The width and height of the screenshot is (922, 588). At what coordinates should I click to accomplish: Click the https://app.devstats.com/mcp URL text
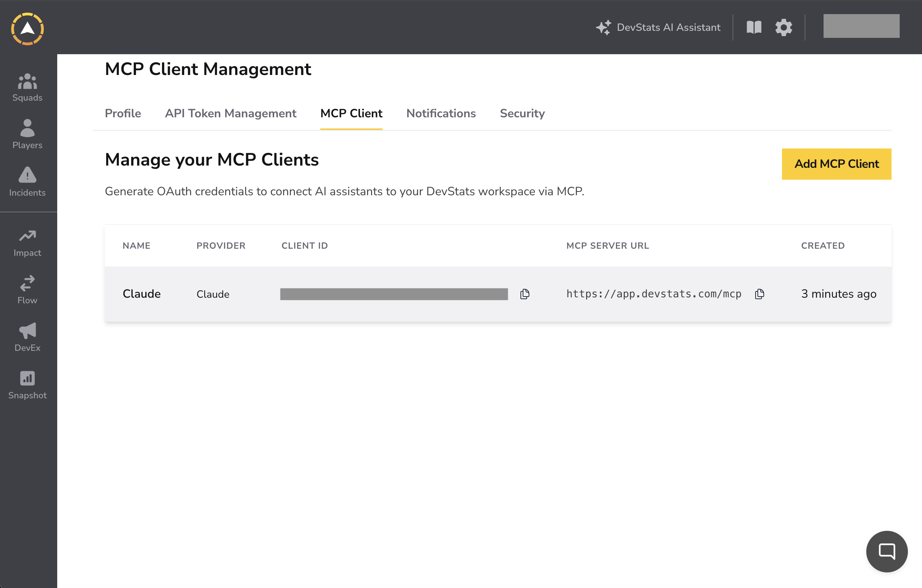654,294
